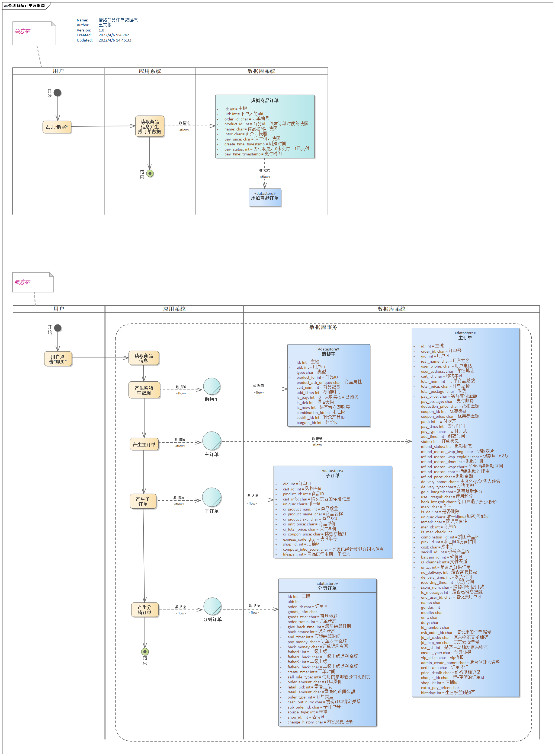Click the 结束 end node in 新方案 flow
The width and height of the screenshot is (555, 756).
pyautogui.click(x=145, y=652)
